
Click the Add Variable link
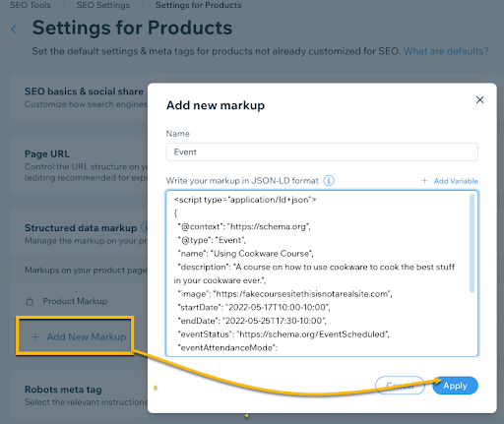[456, 181]
